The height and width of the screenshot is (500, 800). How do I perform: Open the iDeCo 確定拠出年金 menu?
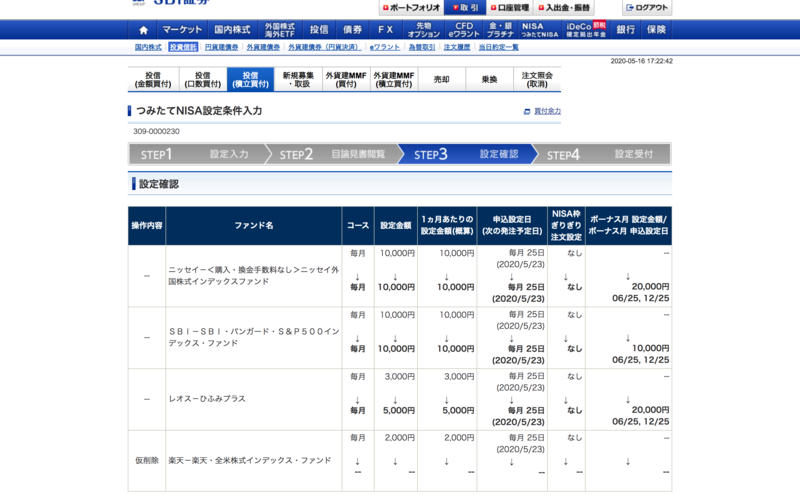pyautogui.click(x=586, y=30)
